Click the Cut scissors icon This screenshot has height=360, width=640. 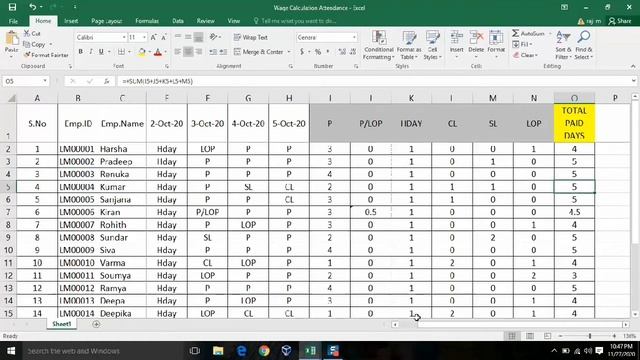27,33
